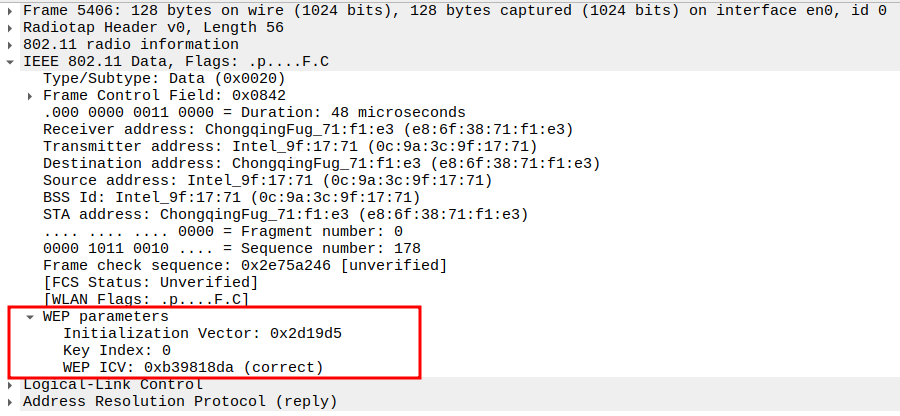
Task: Select the WEP ICV line
Action: coord(192,368)
